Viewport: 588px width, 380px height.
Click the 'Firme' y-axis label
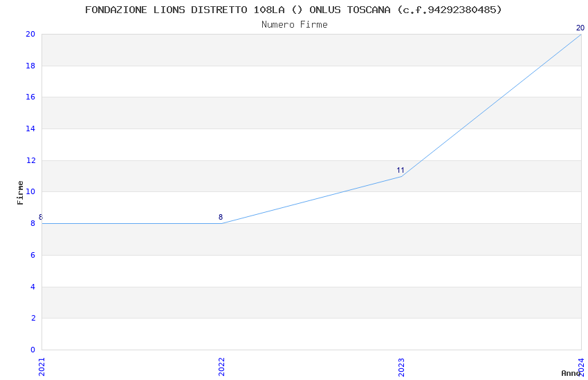pos(20,193)
